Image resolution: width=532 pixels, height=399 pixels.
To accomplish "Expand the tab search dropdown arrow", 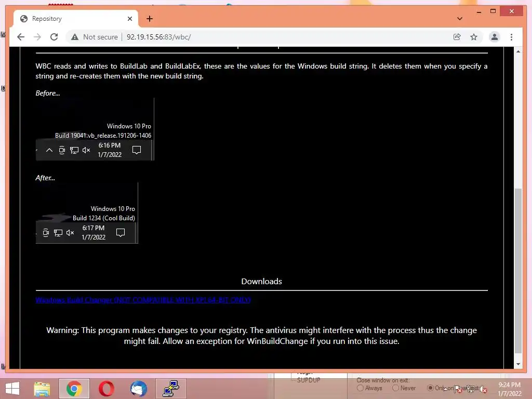I will click(460, 19).
